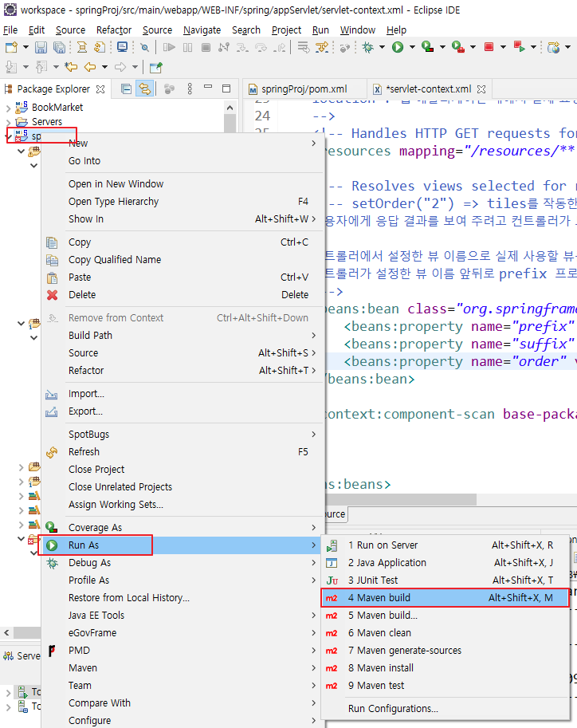This screenshot has height=728, width=577.
Task: Click the Debug bug toolbar icon
Action: (x=368, y=47)
